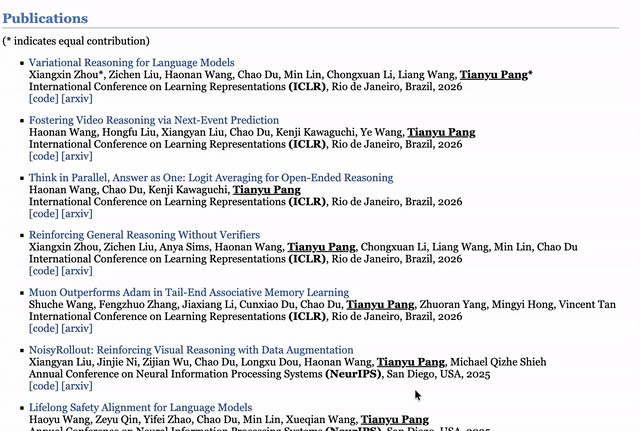Open arxiv link for NoisyRollout paper

click(77, 386)
